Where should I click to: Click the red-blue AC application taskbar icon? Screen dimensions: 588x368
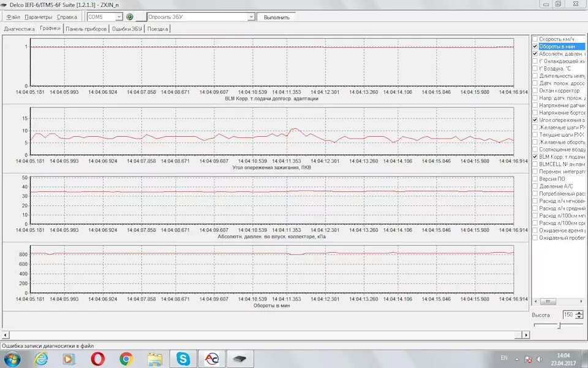point(211,359)
